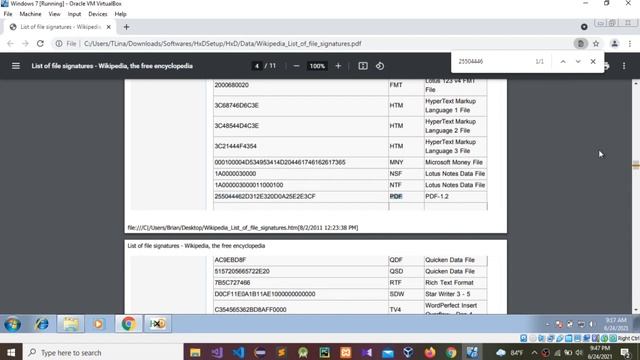Open Windows Media Player in guest taskbar
The width and height of the screenshot is (640, 360).
pyautogui.click(x=98, y=324)
